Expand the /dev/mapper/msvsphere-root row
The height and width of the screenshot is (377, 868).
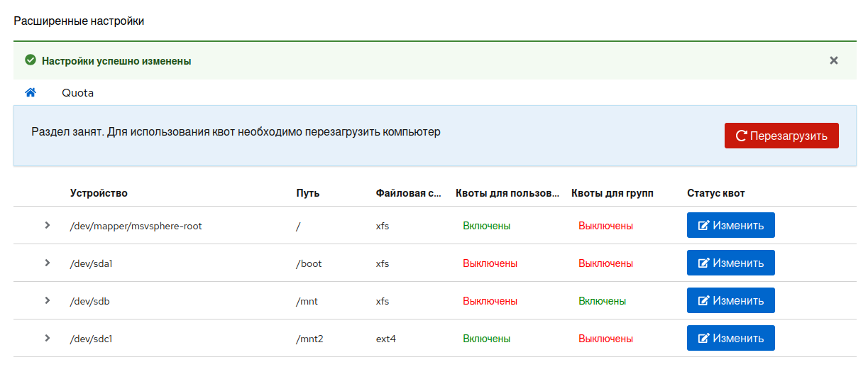tap(48, 225)
